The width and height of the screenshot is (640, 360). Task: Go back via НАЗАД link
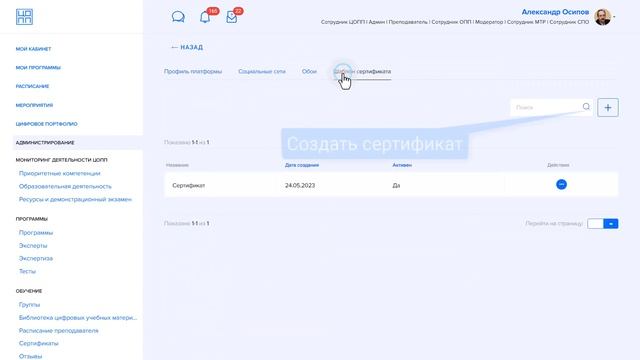click(x=187, y=47)
